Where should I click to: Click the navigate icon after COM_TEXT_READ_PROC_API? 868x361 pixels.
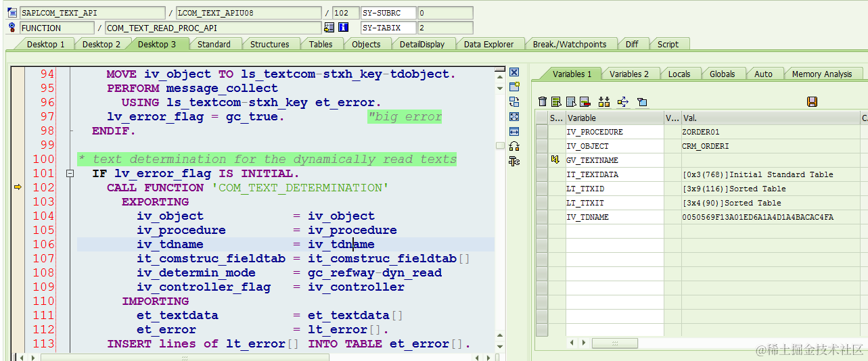point(329,28)
